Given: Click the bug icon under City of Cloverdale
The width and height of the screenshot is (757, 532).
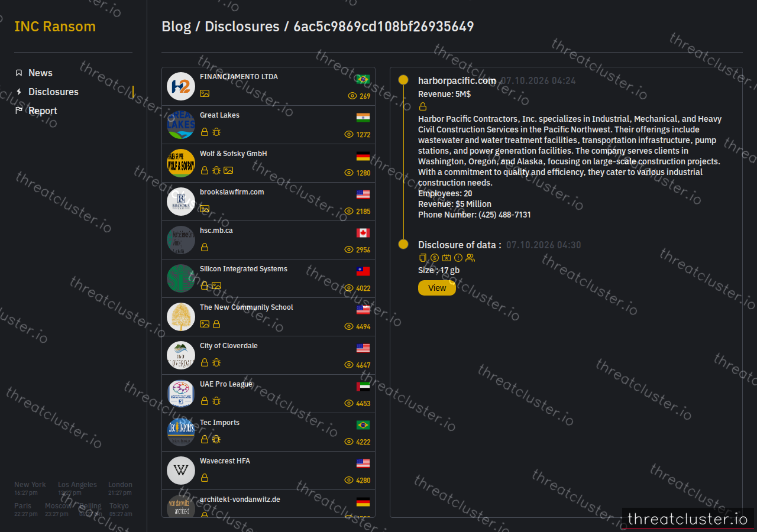Looking at the screenshot, I should [216, 362].
